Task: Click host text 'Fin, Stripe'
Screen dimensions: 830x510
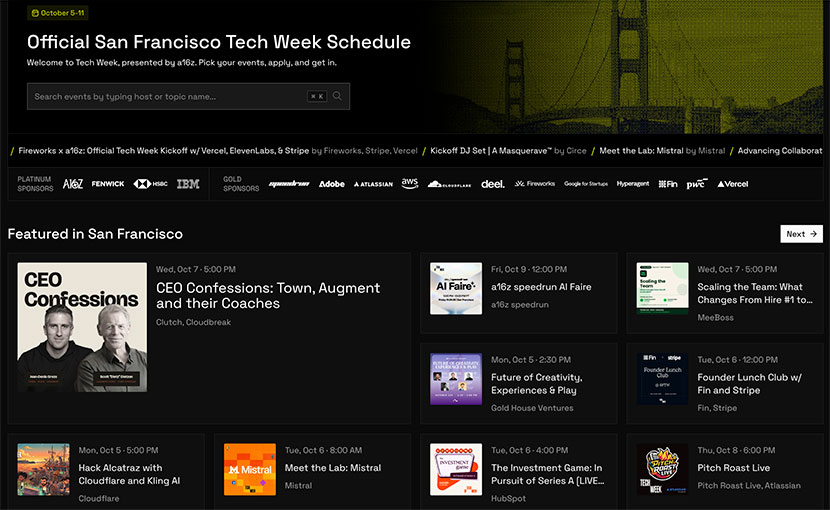Action: coord(717,408)
